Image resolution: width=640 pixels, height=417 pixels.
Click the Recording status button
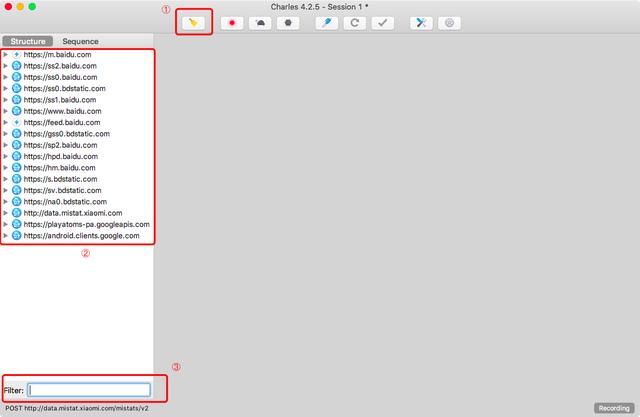[614, 408]
